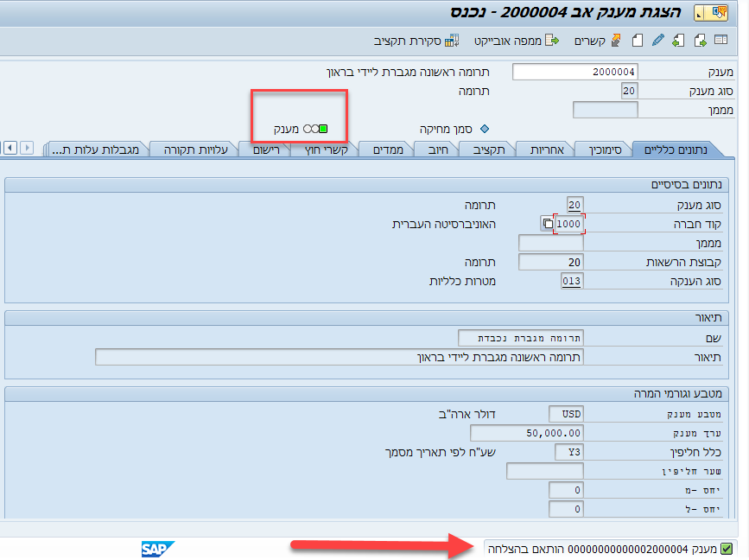Click success message about grant 2000004
This screenshot has height=560, width=749.
click(x=602, y=549)
